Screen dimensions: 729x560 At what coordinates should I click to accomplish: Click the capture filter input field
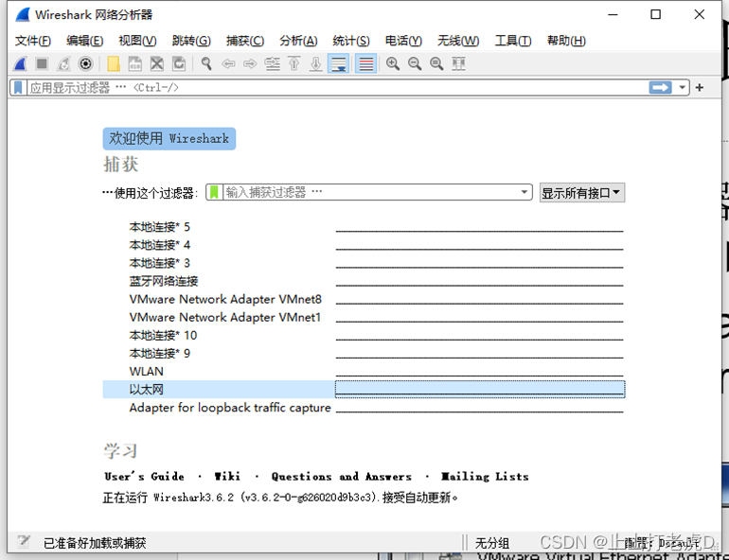click(x=370, y=192)
